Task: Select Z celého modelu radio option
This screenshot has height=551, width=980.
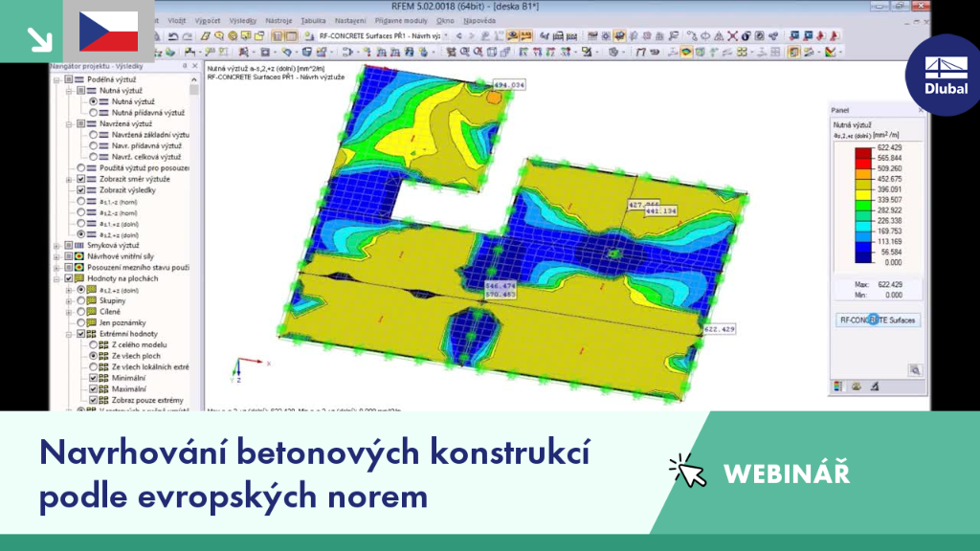Action: (93, 344)
